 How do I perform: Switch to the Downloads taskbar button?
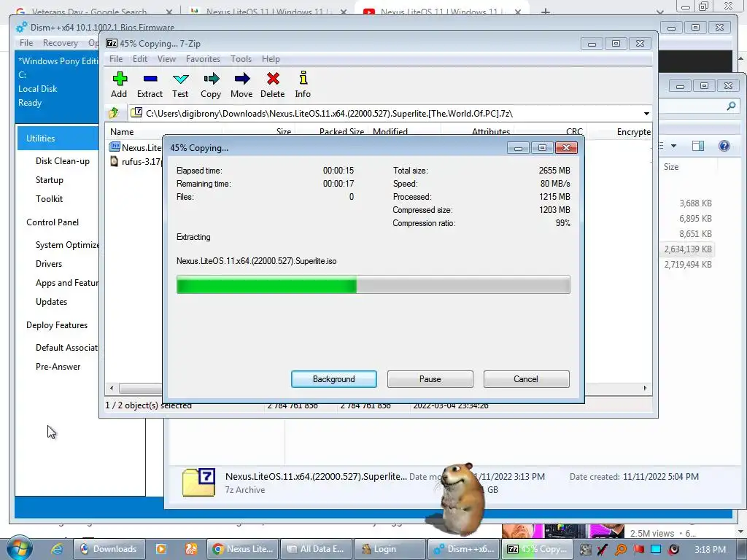click(x=109, y=549)
